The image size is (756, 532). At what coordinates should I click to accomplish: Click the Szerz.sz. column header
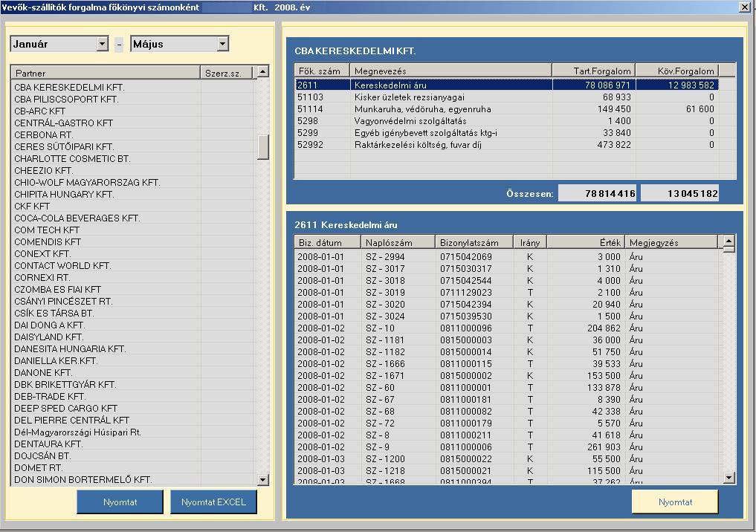pos(226,73)
